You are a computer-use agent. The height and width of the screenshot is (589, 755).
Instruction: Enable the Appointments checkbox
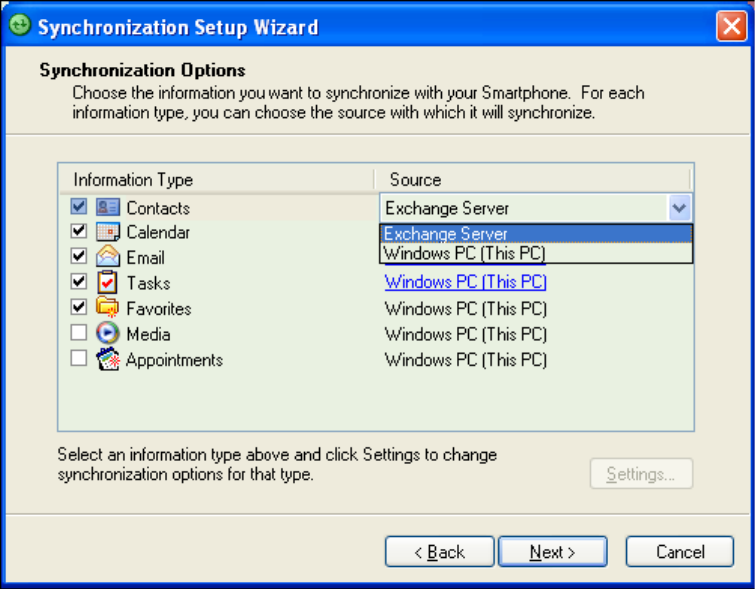78,358
